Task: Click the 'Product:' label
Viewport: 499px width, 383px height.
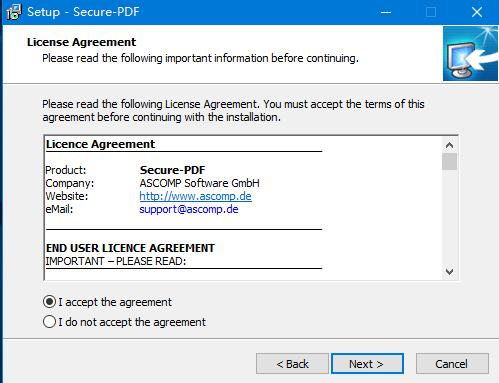Action: pos(66,170)
